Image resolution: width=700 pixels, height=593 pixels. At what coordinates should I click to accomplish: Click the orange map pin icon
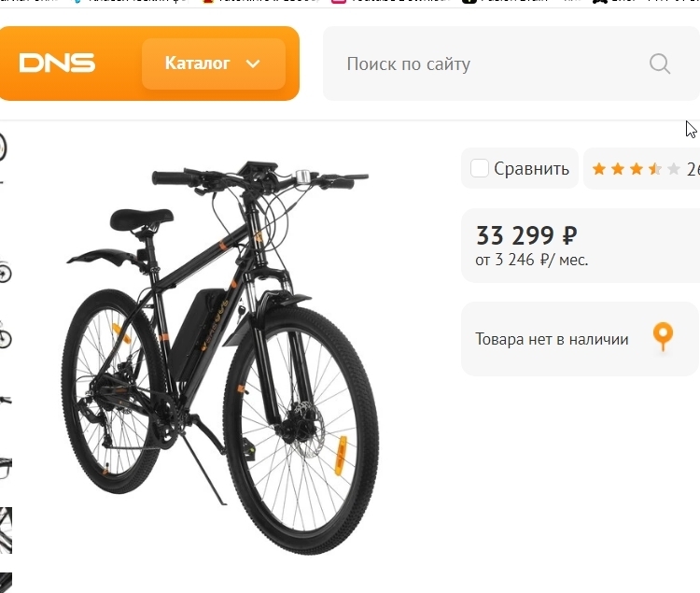663,337
